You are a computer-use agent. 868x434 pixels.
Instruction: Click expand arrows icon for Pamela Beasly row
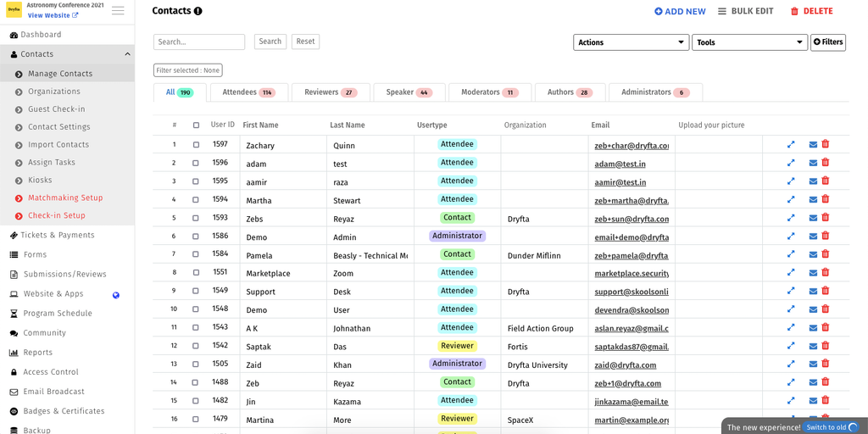click(x=791, y=255)
